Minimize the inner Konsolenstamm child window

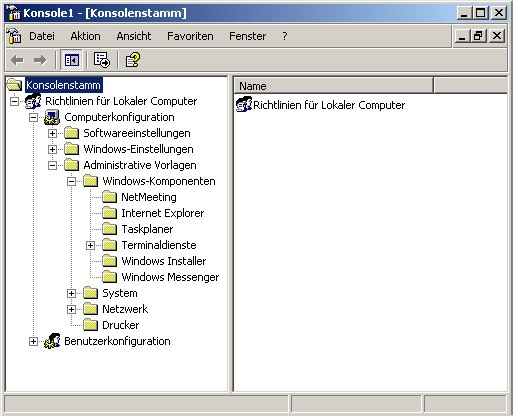tap(463, 36)
